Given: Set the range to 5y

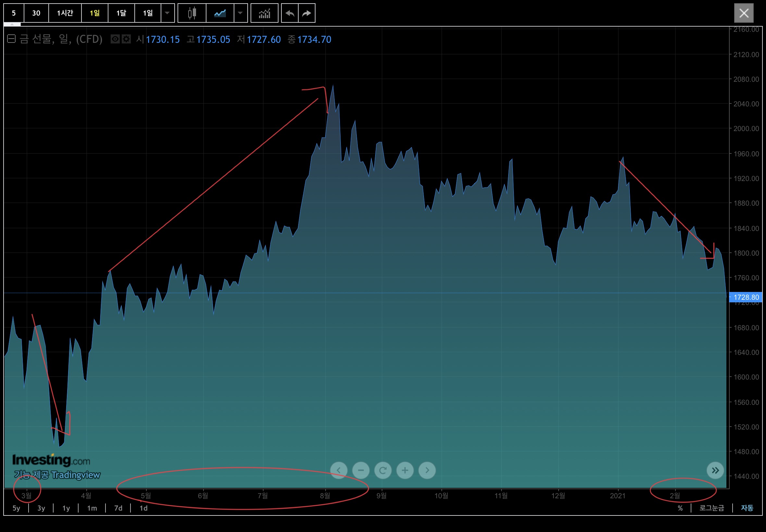Looking at the screenshot, I should [16, 508].
